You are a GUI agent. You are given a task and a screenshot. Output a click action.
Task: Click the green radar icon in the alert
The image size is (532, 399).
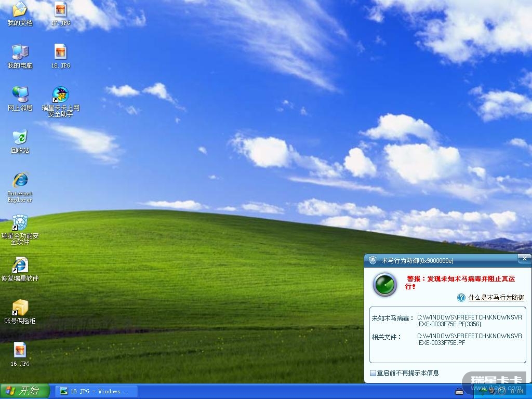[385, 284]
